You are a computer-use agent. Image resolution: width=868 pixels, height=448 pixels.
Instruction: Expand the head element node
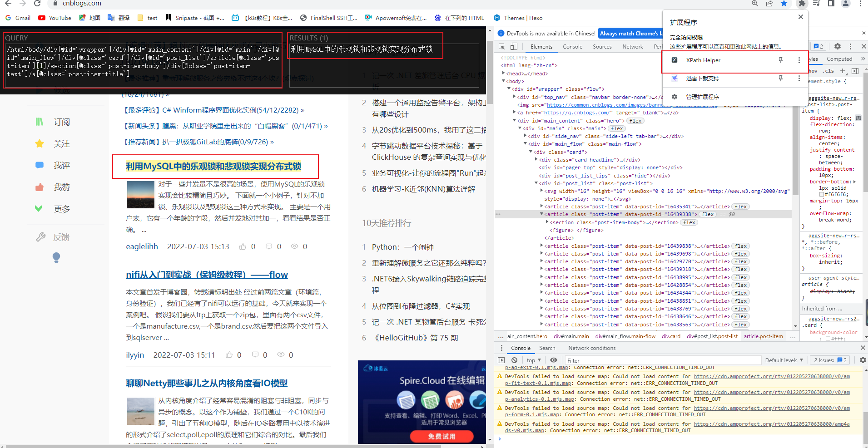point(503,74)
